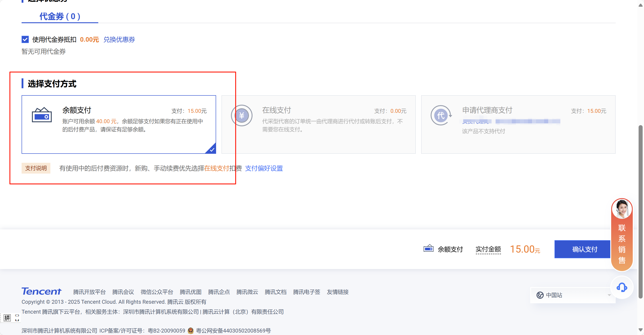This screenshot has height=335, width=644.
Task: Click the 15.00元 payable amount in footer bar
Action: tap(525, 249)
